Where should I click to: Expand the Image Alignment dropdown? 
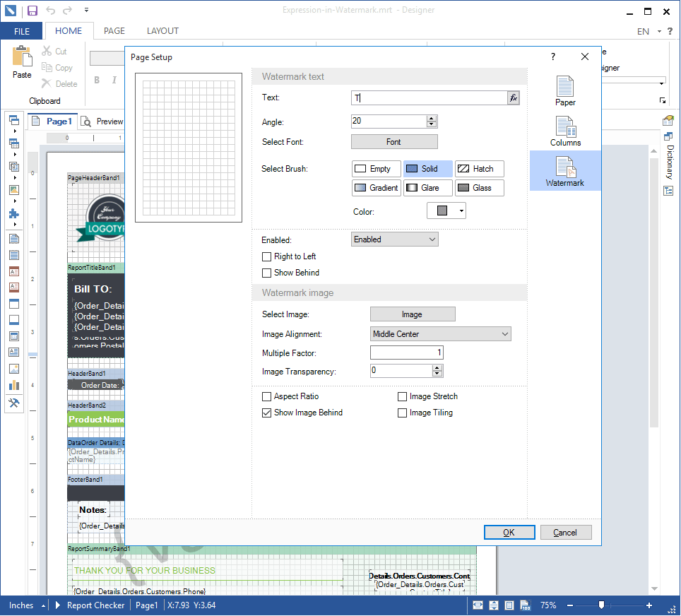pos(440,334)
